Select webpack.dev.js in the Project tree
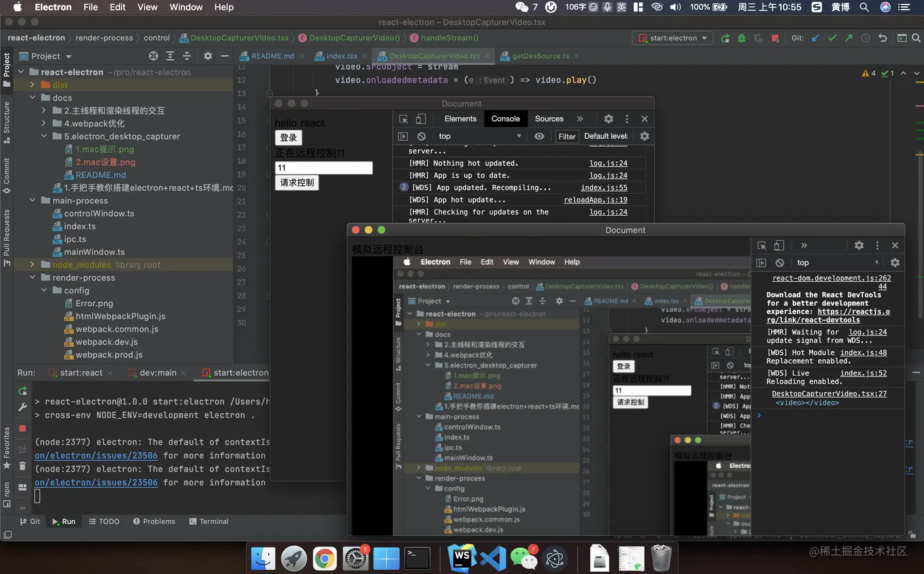Image resolution: width=924 pixels, height=574 pixels. pyautogui.click(x=106, y=342)
